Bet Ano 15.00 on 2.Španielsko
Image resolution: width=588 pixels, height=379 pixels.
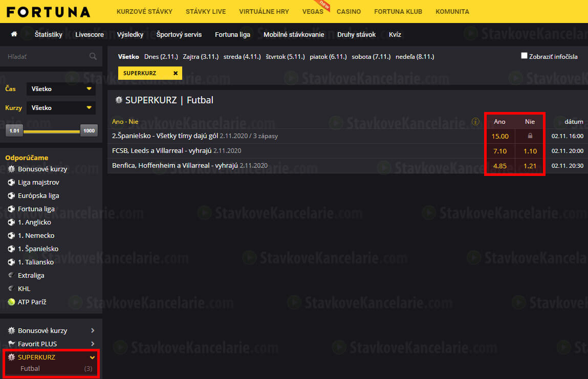click(x=500, y=136)
